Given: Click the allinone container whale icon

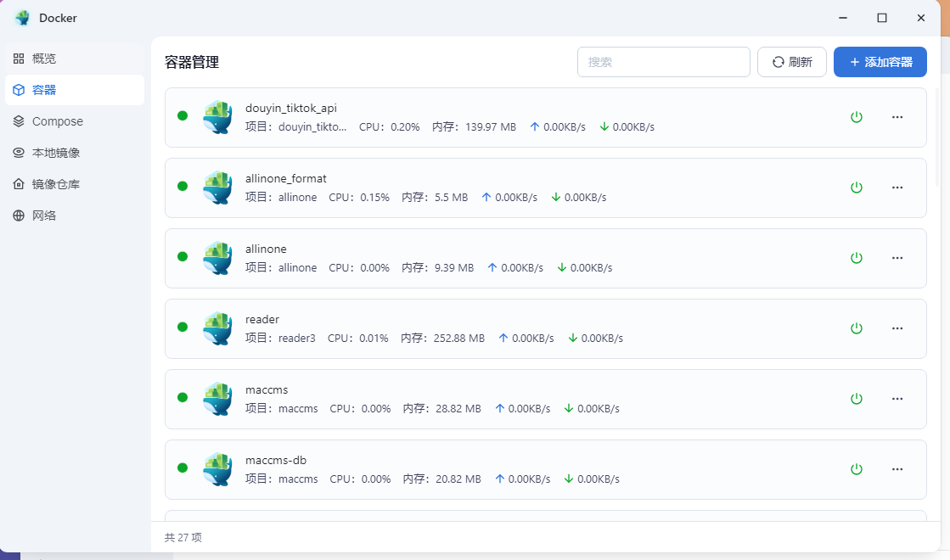Looking at the screenshot, I should pyautogui.click(x=217, y=258).
